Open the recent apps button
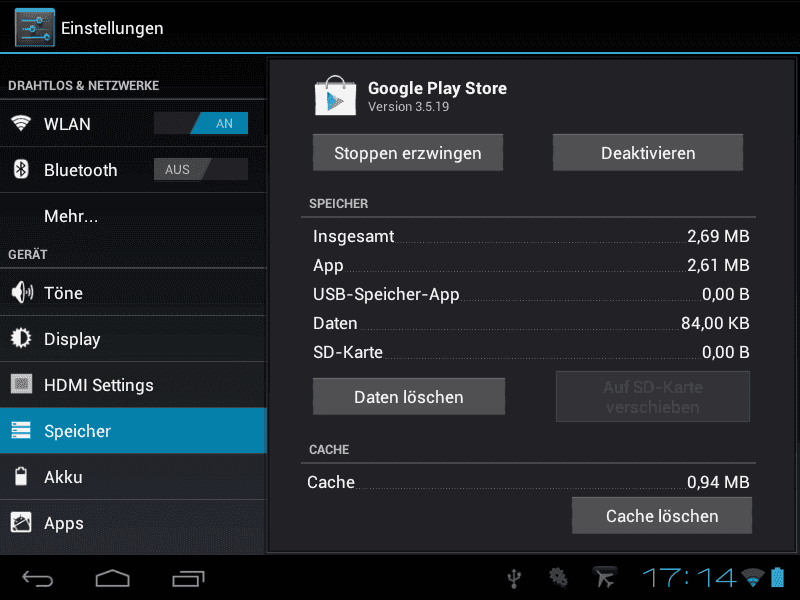The height and width of the screenshot is (600, 800). 188,579
